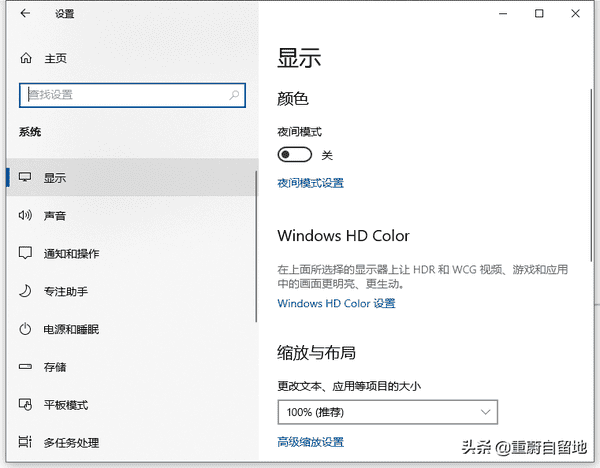Image resolution: width=600 pixels, height=468 pixels.
Task: Click the 查找设置 search field
Action: click(x=132, y=95)
